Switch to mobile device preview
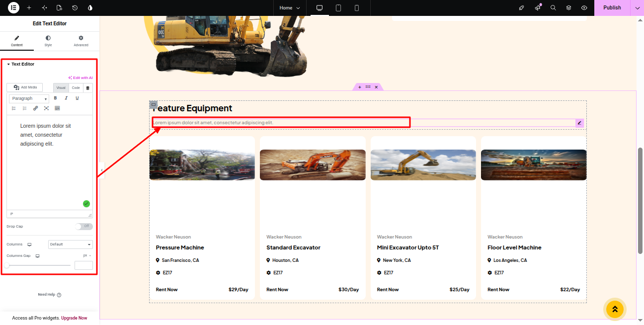The image size is (644, 325). 357,8
